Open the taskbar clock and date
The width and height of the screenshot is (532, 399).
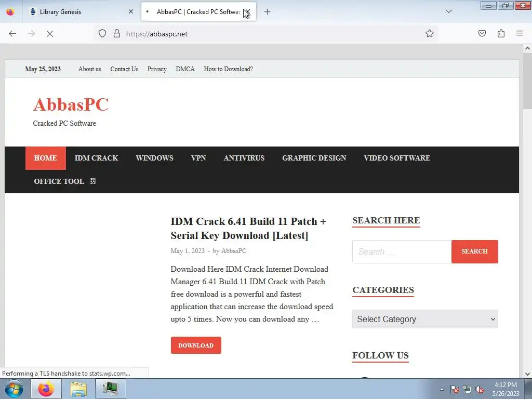(x=506, y=389)
